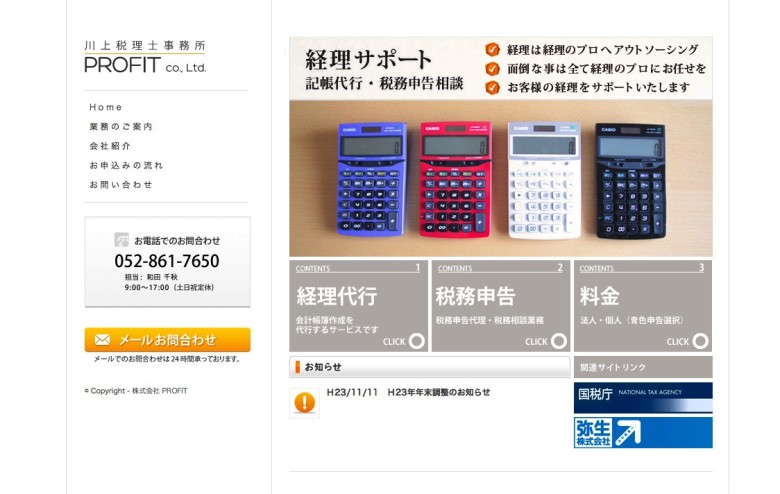The width and height of the screenshot is (780, 494).
Task: Open the 国税庁 National Tax Agency banner
Action: [x=643, y=397]
